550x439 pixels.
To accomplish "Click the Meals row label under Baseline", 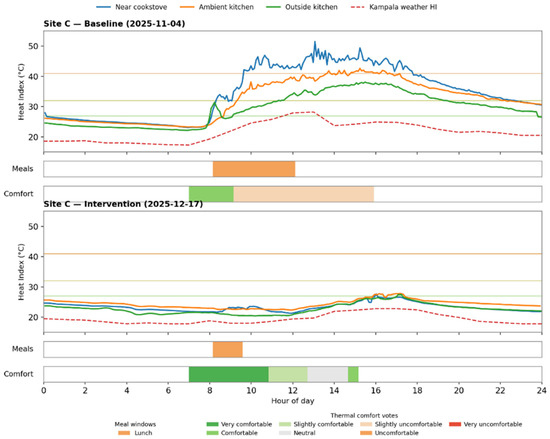I will coord(22,169).
